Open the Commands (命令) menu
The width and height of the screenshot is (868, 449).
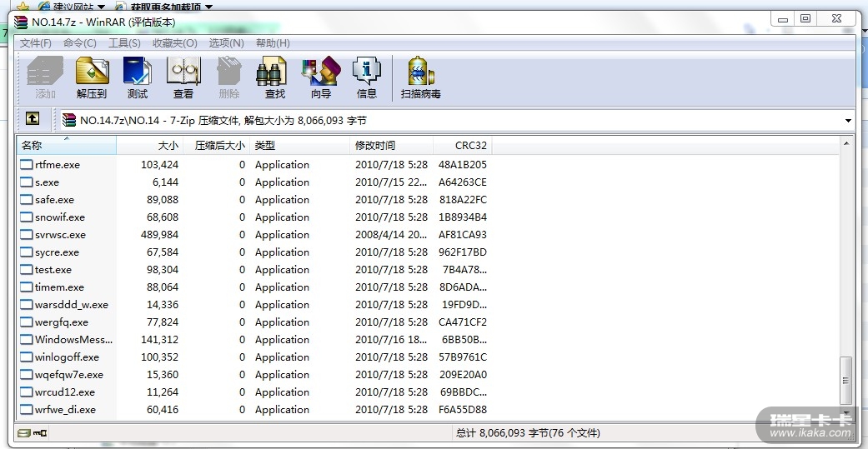click(x=80, y=43)
